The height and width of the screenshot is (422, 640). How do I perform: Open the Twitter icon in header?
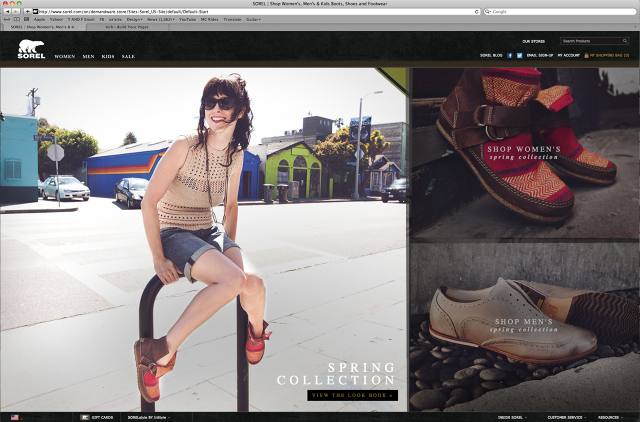(x=519, y=56)
